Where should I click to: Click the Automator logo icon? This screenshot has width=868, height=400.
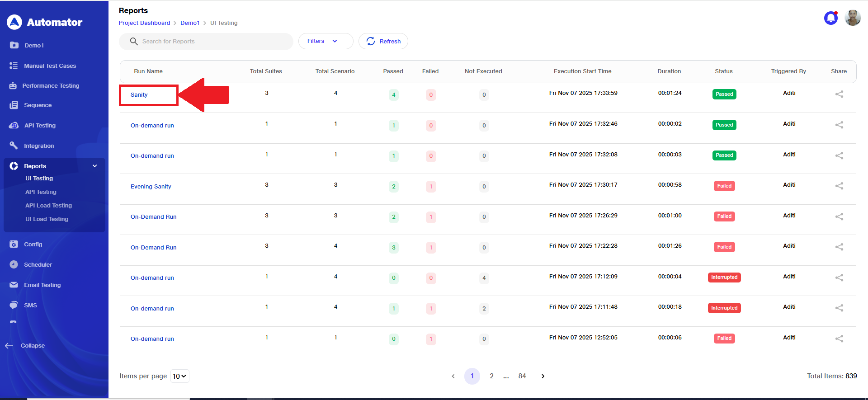click(x=14, y=22)
